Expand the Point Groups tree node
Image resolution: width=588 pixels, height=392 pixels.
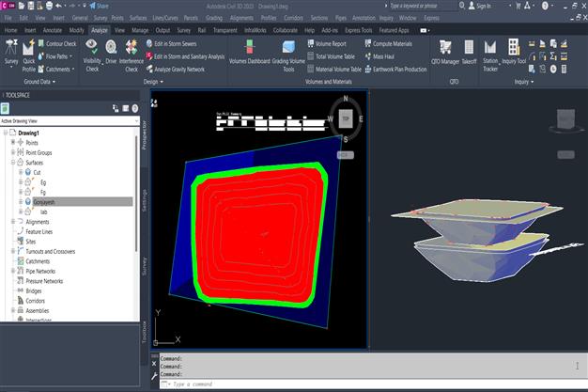pyautogui.click(x=14, y=152)
